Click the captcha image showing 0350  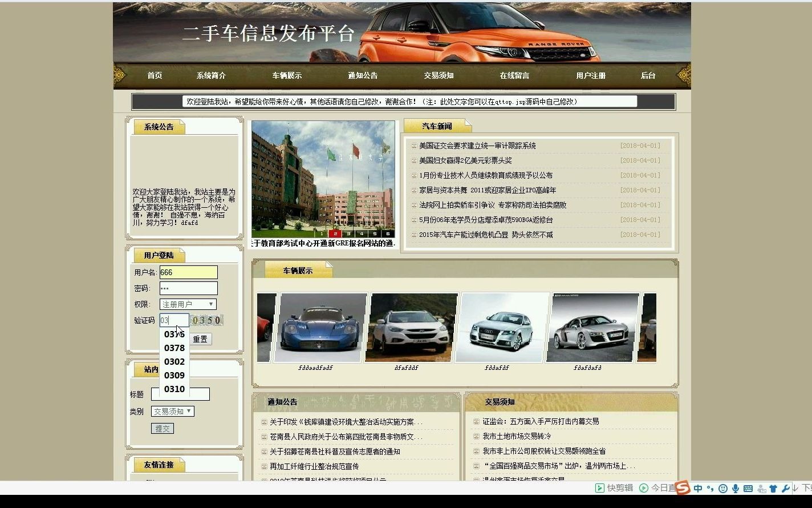(207, 320)
